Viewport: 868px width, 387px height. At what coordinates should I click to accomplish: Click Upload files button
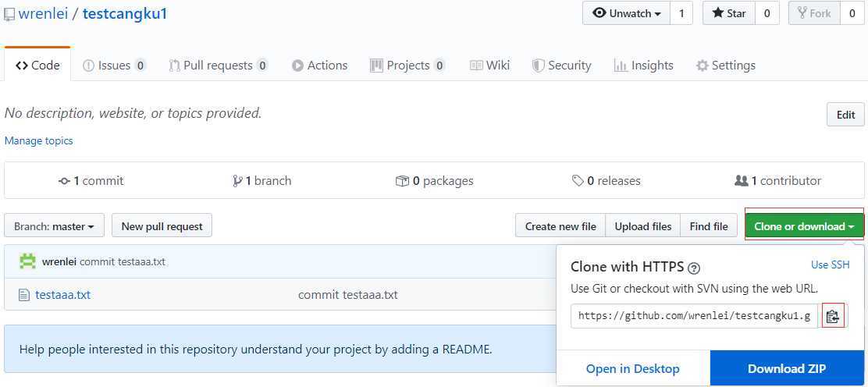point(643,226)
